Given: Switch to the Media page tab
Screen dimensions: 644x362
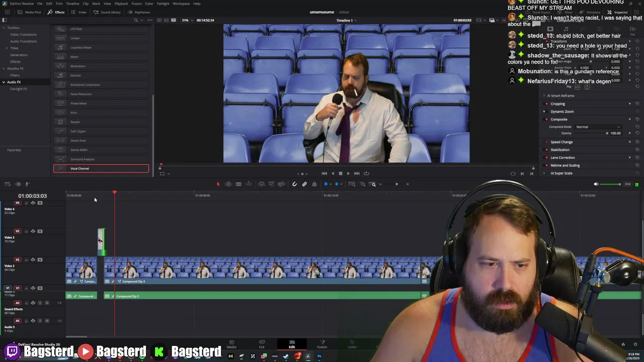Looking at the screenshot, I should [231, 344].
